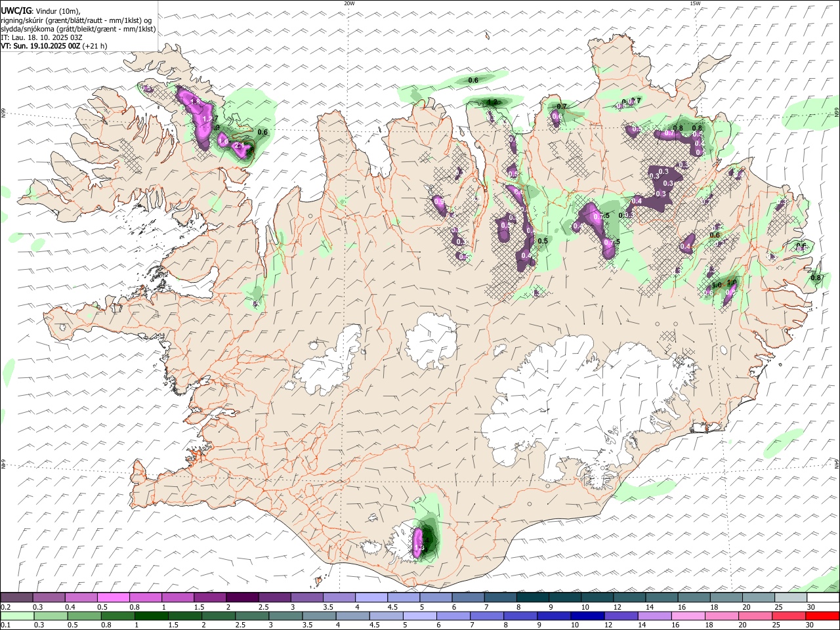The image size is (840, 630).
Task: Select the deep blue 10 swatch in the bottom legend row
Action: click(x=587, y=616)
